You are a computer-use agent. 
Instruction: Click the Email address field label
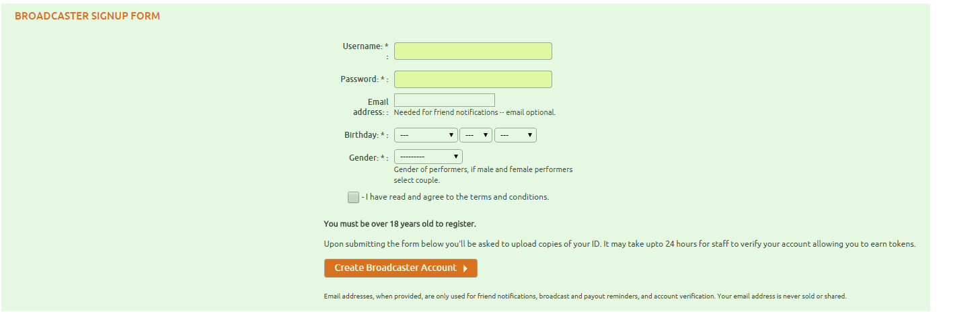[371, 107]
